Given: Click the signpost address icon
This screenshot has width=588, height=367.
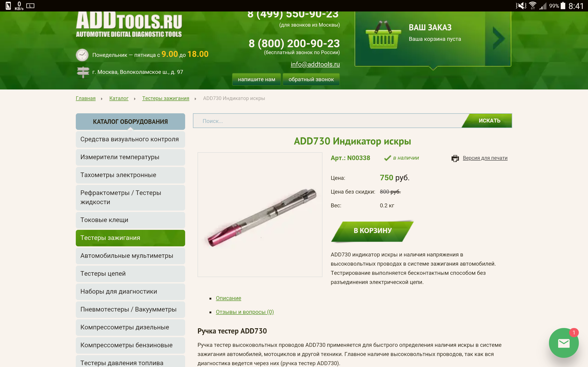Looking at the screenshot, I should [83, 72].
